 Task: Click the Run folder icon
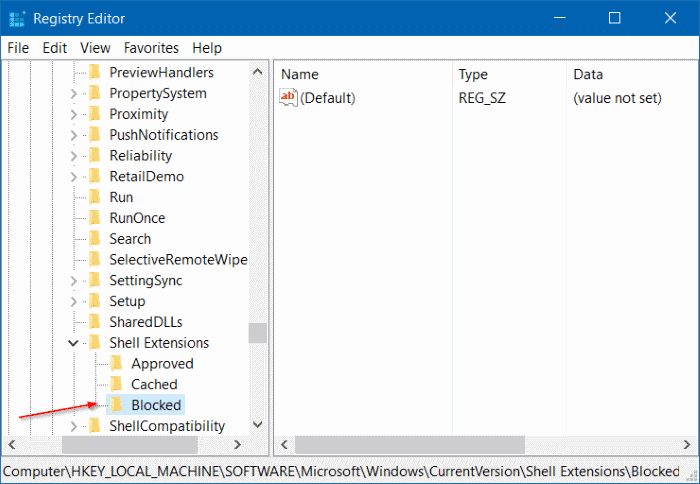point(95,197)
